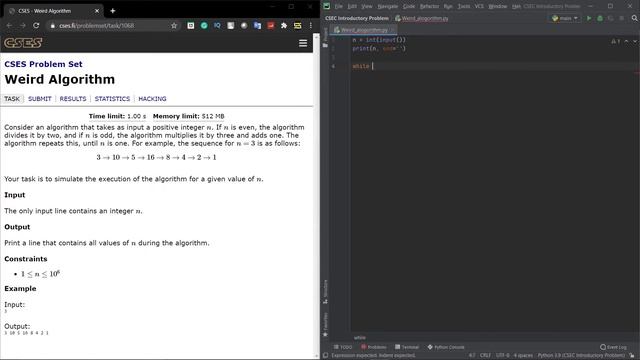Viewport: 640px width, 360px height.
Task: Select the TASK tab on CSES
Action: click(x=12, y=99)
